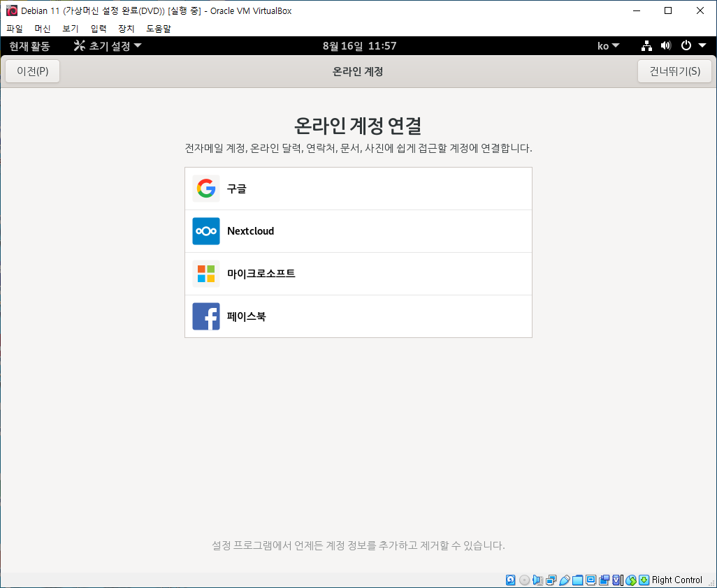Select the 페이스북 account row
Viewport: 717px width, 588px height.
coord(358,316)
